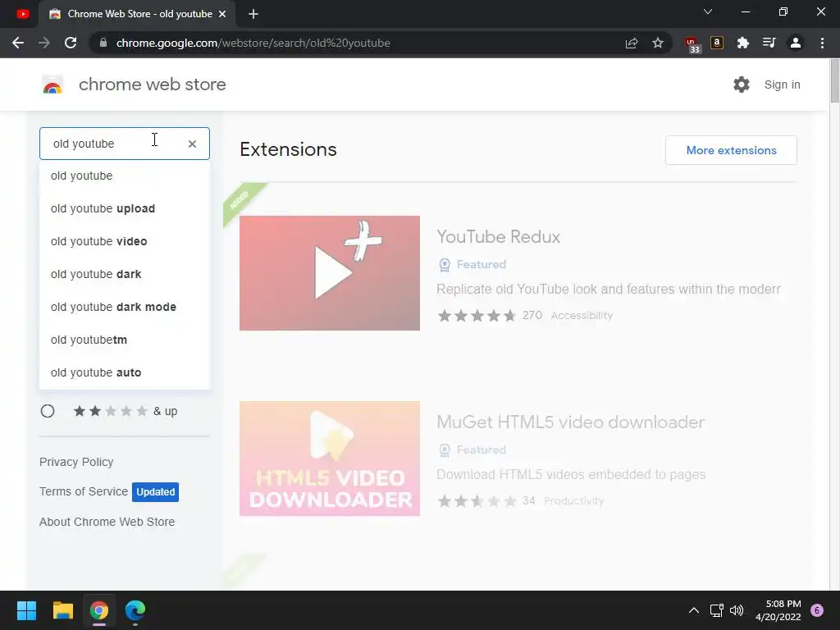
Task: Click the YouTube Redux title
Action: (x=498, y=236)
